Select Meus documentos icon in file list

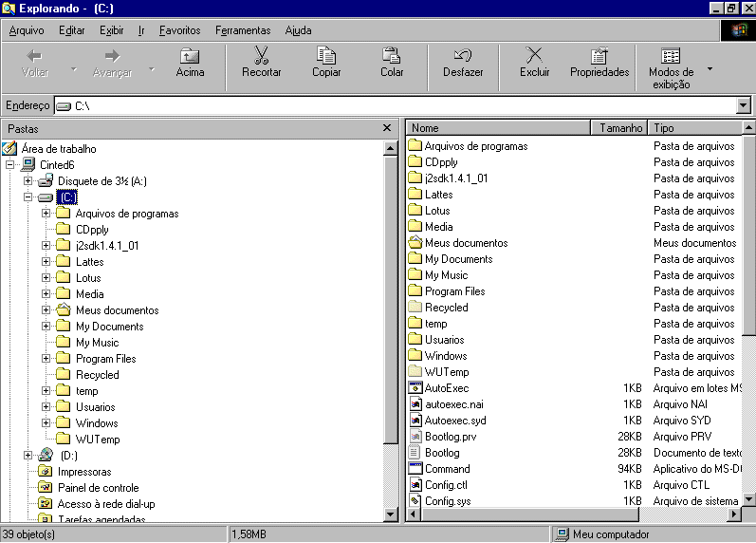[415, 242]
